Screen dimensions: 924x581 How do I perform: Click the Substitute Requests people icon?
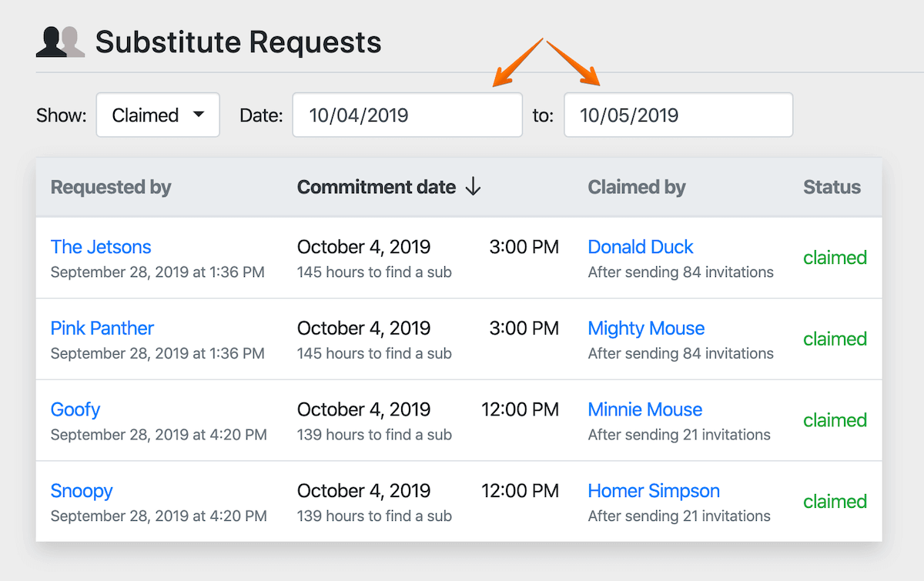click(60, 42)
